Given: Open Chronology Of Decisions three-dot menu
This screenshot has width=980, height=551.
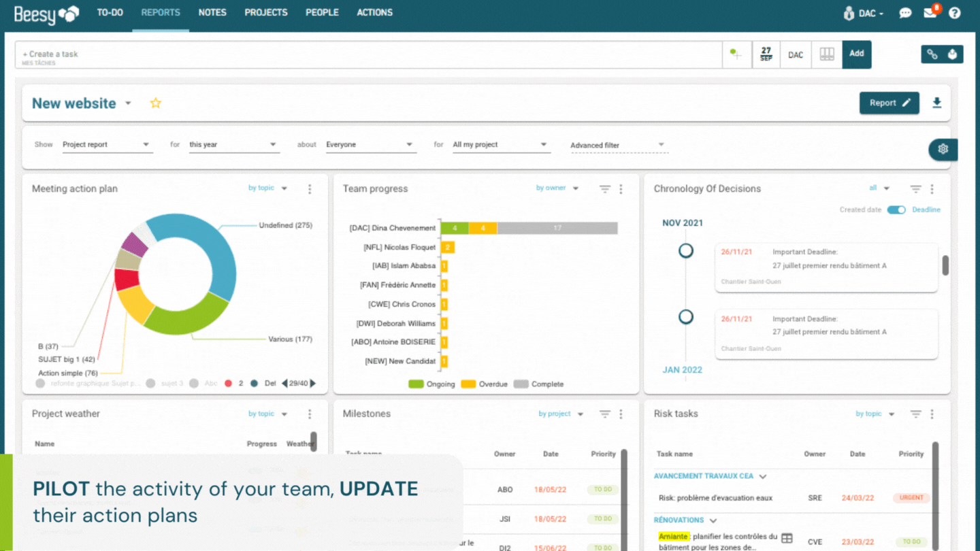Looking at the screenshot, I should click(932, 189).
